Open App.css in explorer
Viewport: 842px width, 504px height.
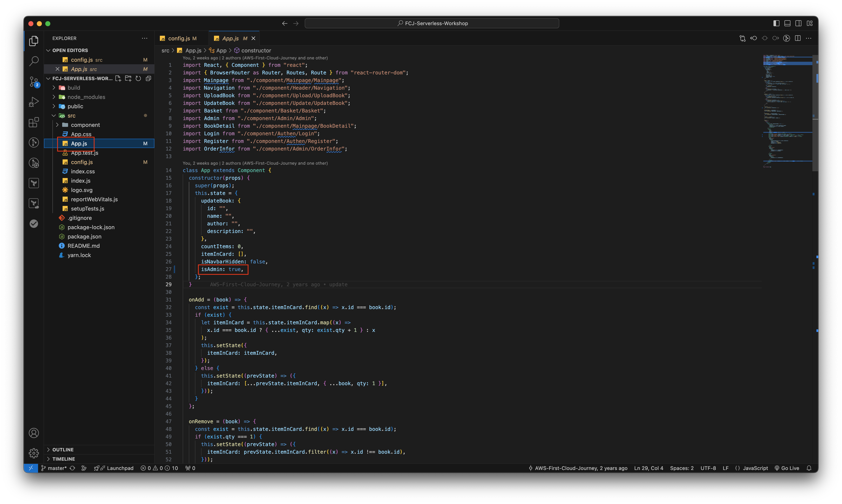[x=99, y=134]
